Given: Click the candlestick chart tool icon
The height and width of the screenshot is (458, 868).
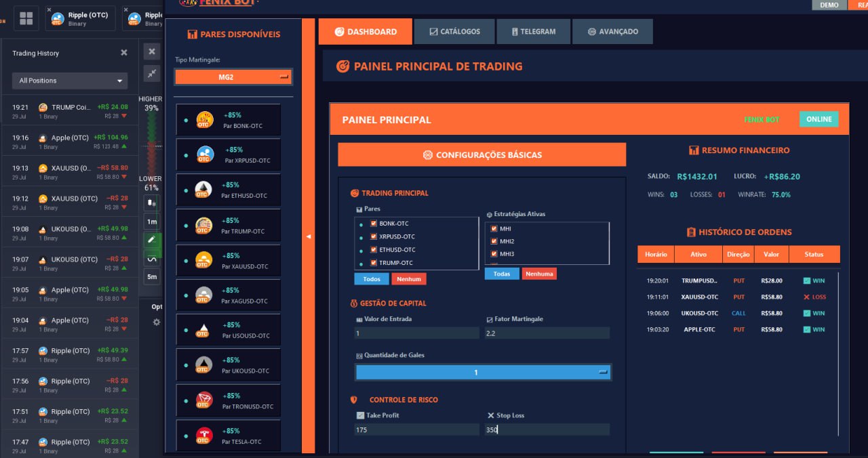Looking at the screenshot, I should (x=151, y=202).
